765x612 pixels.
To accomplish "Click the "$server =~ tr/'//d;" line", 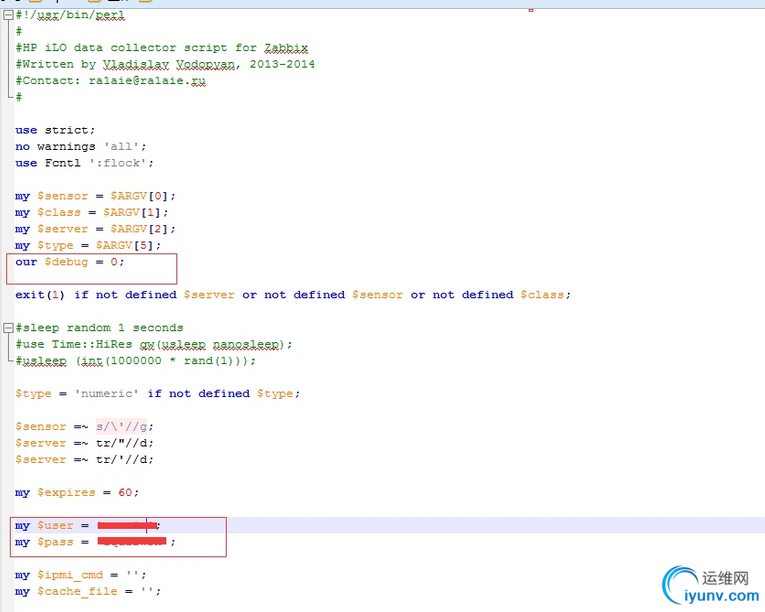I will pos(84,460).
